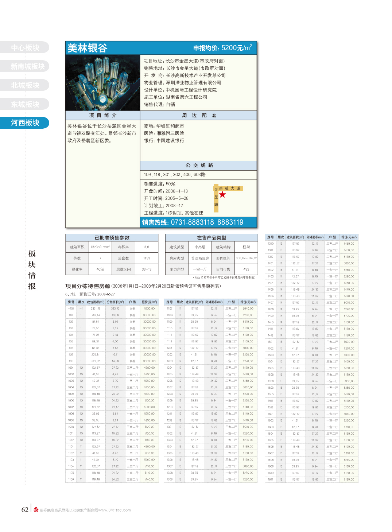The image size is (392, 532).
Task: Select the 中心板块 sidebar tab
Action: coord(25,47)
